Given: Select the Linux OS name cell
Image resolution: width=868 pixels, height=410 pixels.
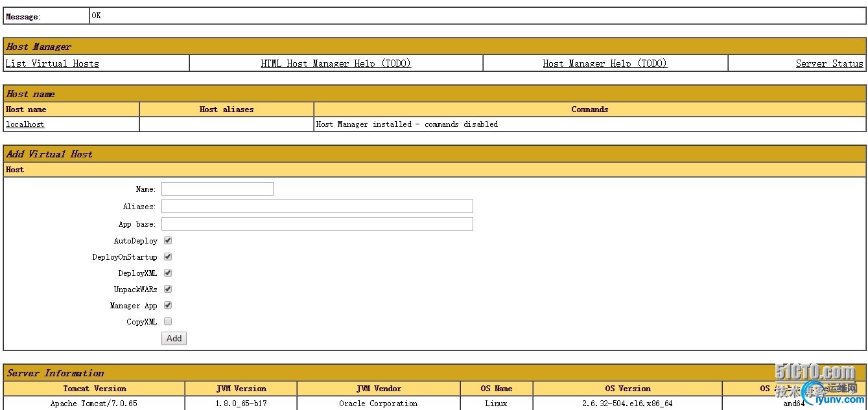Looking at the screenshot, I should pos(497,404).
